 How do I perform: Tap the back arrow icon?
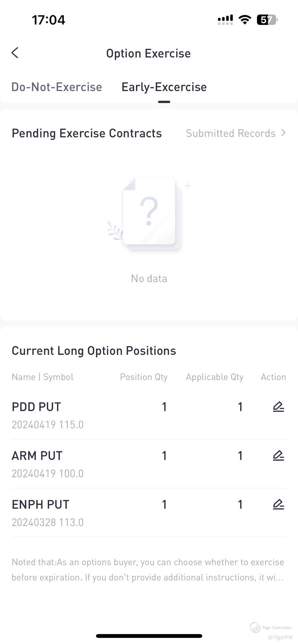pos(15,53)
